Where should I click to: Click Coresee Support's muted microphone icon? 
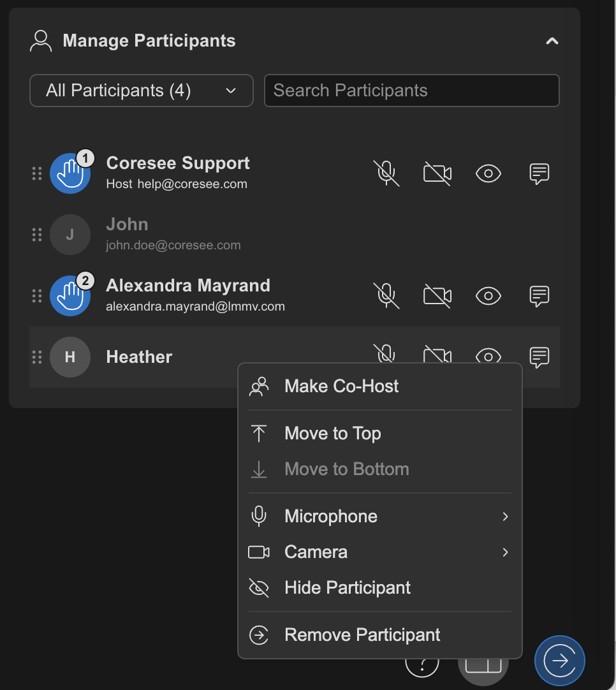386,173
